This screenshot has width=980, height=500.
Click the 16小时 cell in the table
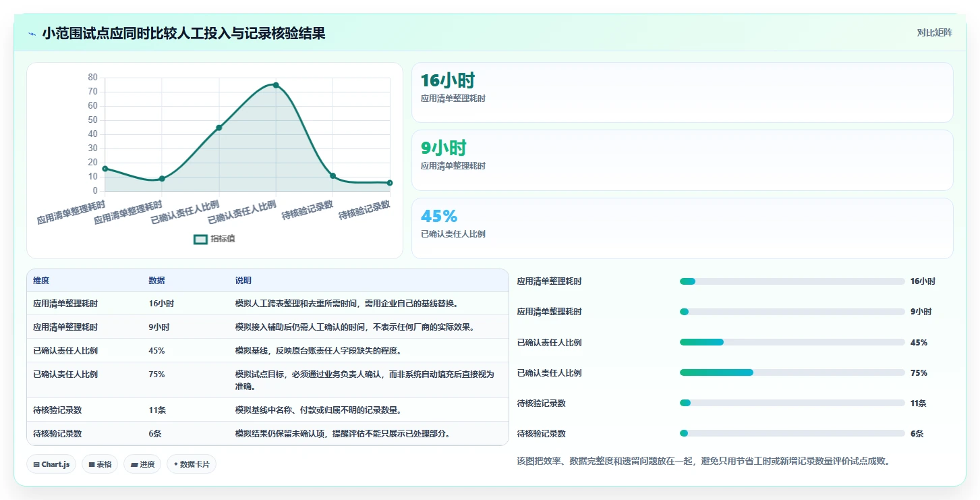(x=161, y=304)
